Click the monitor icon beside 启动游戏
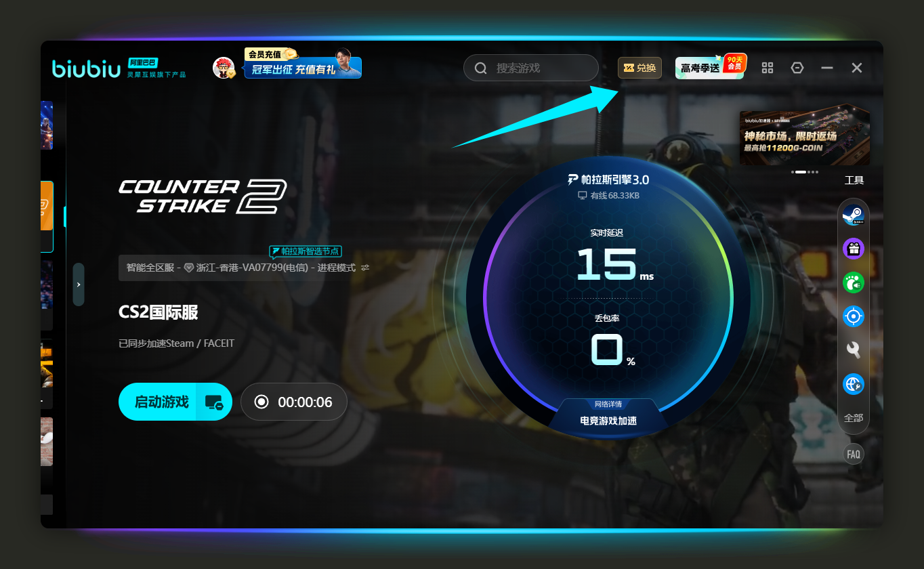Viewport: 924px width, 569px height. 215,402
